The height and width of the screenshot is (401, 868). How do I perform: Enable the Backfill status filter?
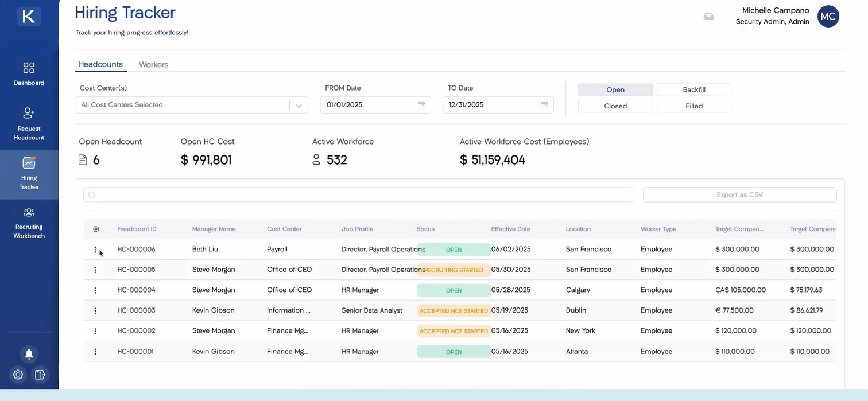coord(693,89)
